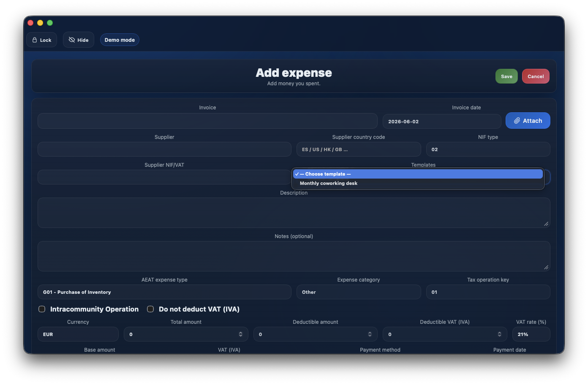Toggle the Demo mode pill
The height and width of the screenshot is (385, 588).
coord(120,40)
